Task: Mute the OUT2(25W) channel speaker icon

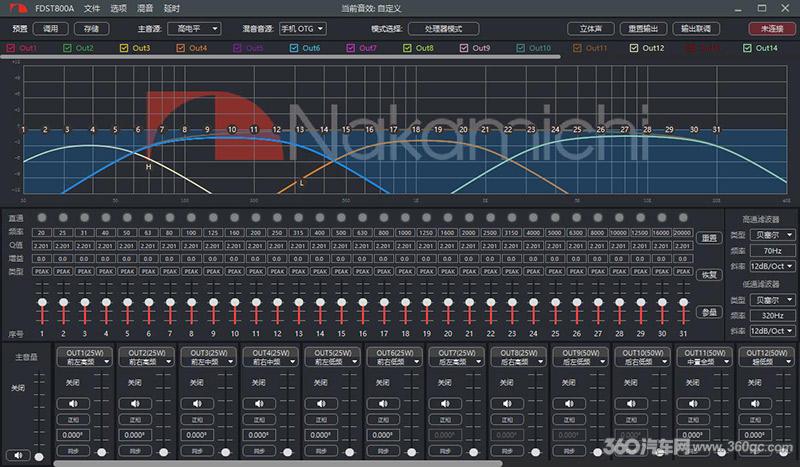Action: (135, 404)
